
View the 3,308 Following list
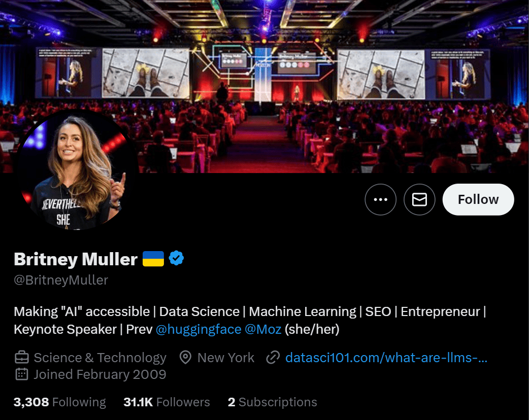pos(60,402)
